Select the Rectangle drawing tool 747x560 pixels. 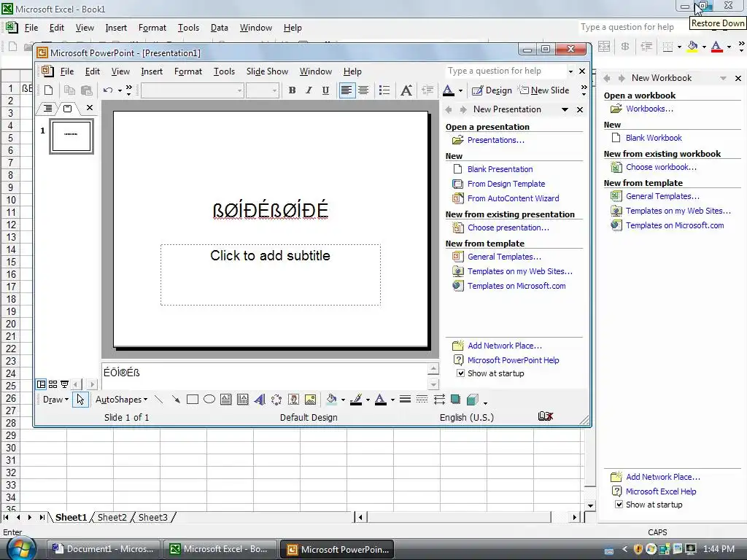point(193,400)
